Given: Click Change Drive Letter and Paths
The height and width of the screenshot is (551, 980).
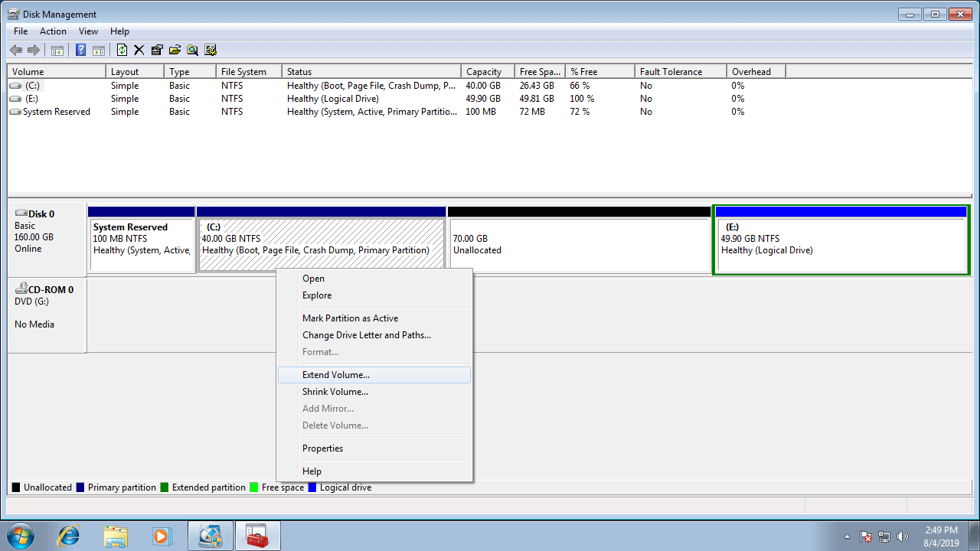Looking at the screenshot, I should [x=366, y=335].
